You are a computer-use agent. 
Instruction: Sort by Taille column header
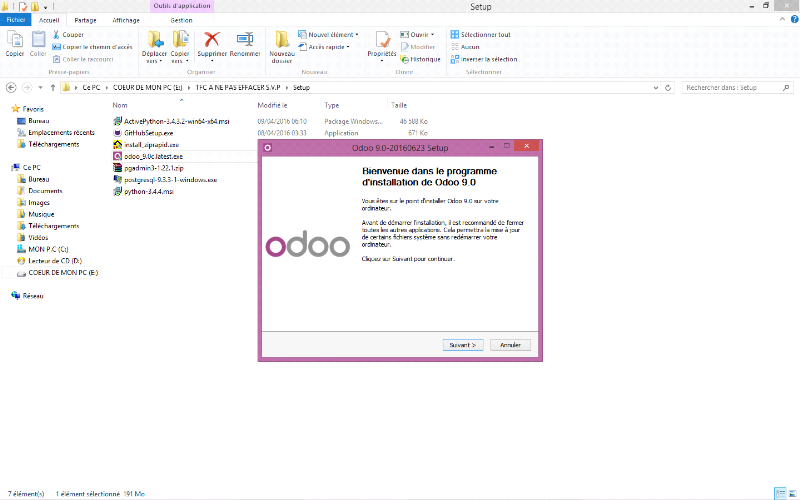point(399,106)
